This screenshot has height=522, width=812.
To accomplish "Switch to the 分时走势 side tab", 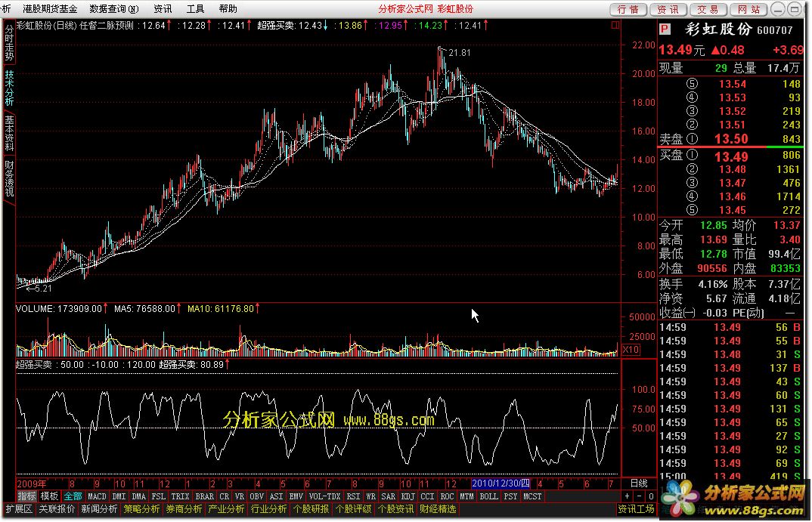I will [x=9, y=42].
